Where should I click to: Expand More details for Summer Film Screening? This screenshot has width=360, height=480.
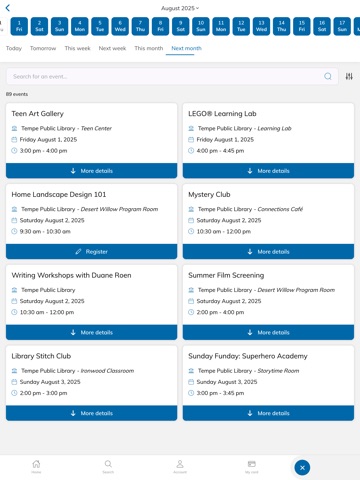coord(268,332)
